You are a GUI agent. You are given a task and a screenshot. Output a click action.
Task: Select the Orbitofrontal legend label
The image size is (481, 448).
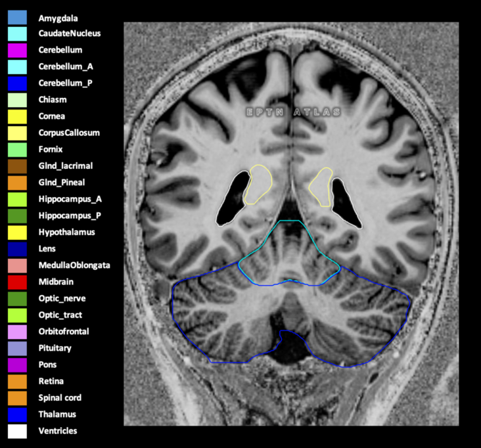coord(64,332)
